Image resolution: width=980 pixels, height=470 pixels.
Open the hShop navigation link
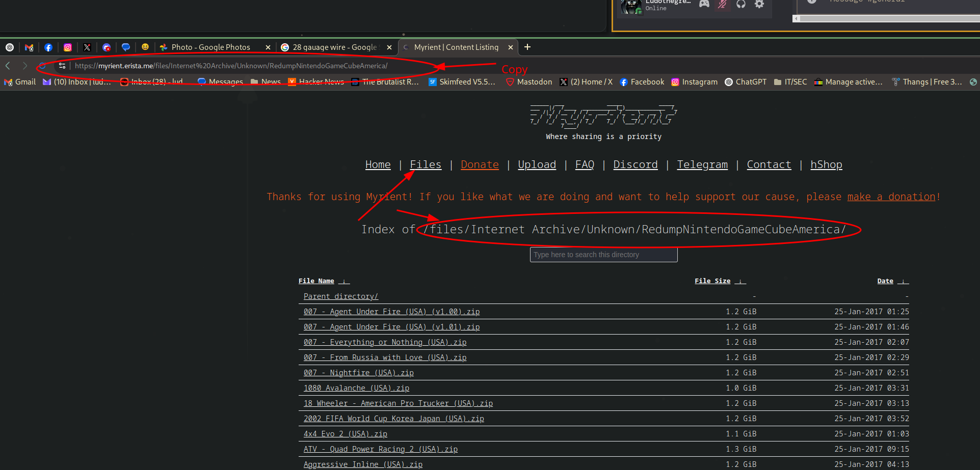click(826, 164)
